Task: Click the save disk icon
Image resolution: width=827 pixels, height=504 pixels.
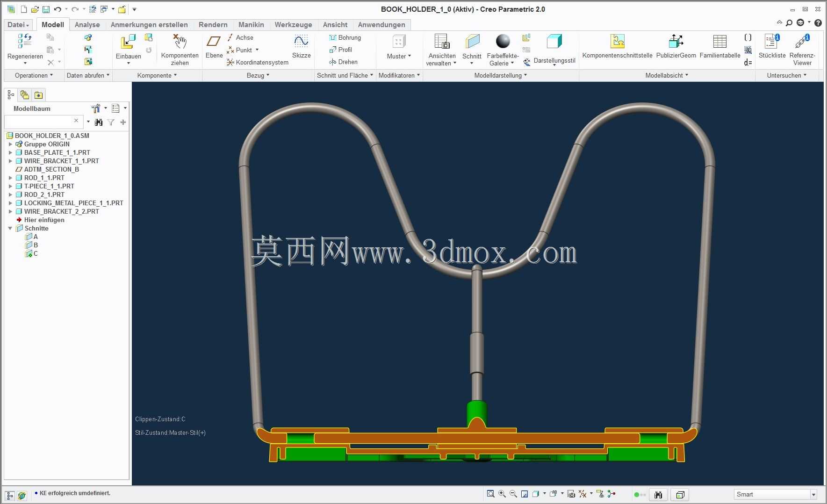Action: (46, 9)
